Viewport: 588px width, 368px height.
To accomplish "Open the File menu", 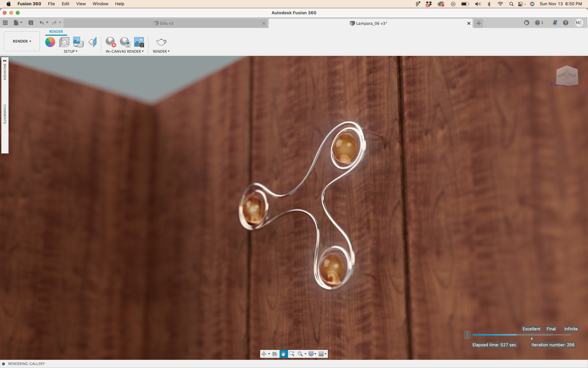I will (x=51, y=4).
